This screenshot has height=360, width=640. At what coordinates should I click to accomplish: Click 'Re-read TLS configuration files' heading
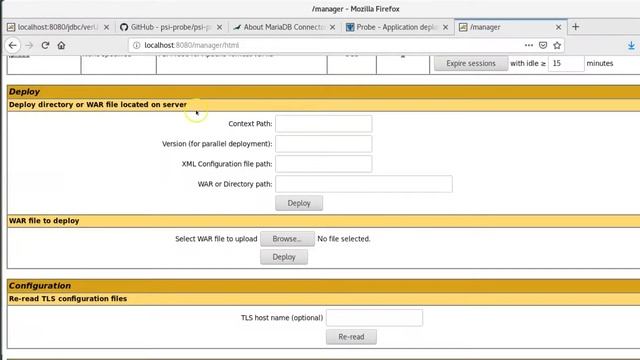tap(68, 299)
